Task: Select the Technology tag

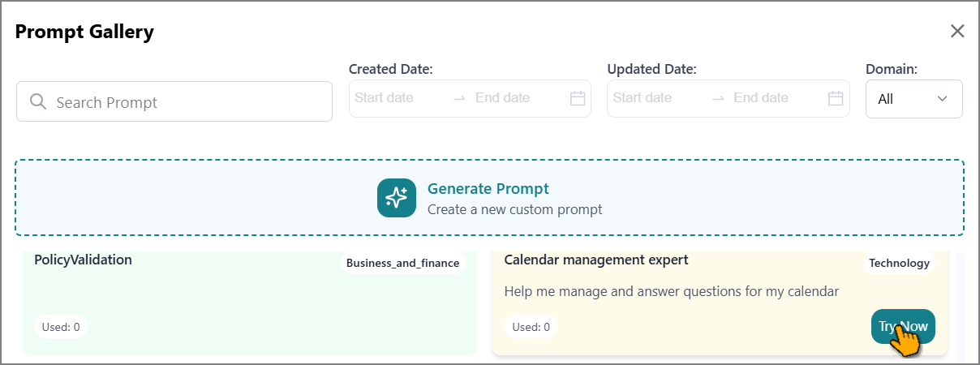Action: pyautogui.click(x=899, y=263)
